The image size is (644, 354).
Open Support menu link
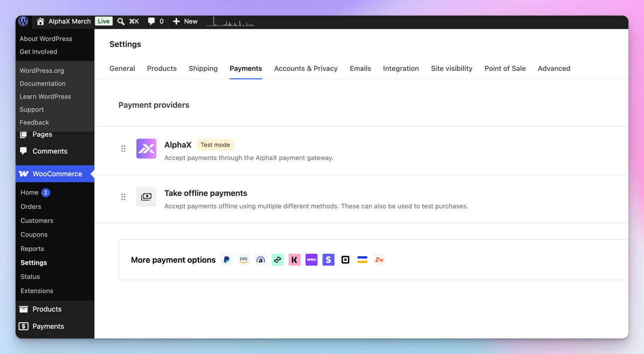pos(31,109)
